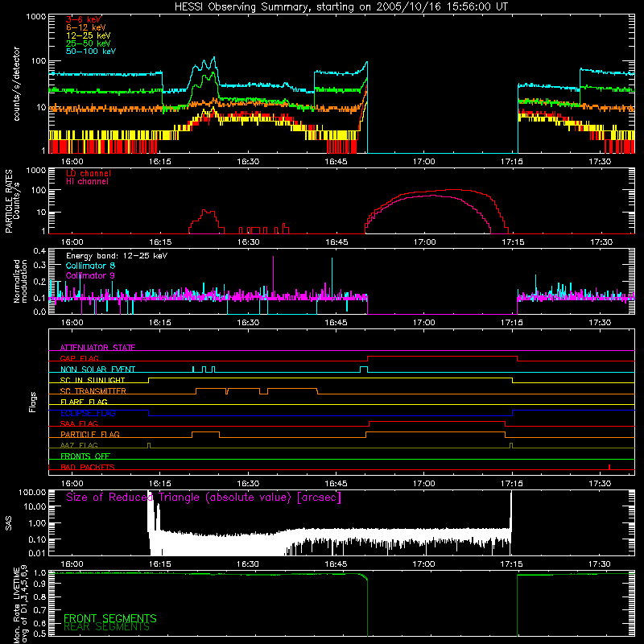Click the 16:00 tick label under modulation plot
644x644 pixels.
point(72,323)
